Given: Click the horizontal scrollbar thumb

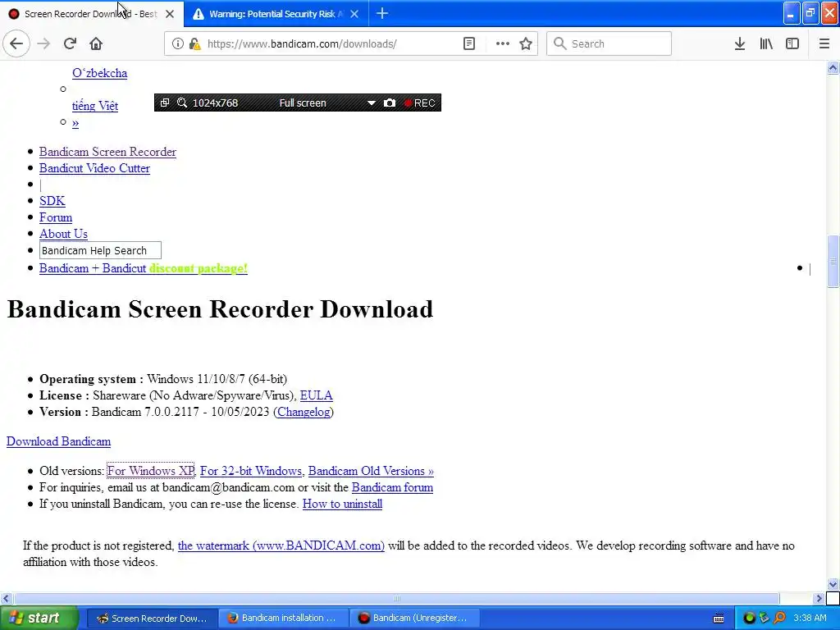Looking at the screenshot, I should click(x=396, y=598).
